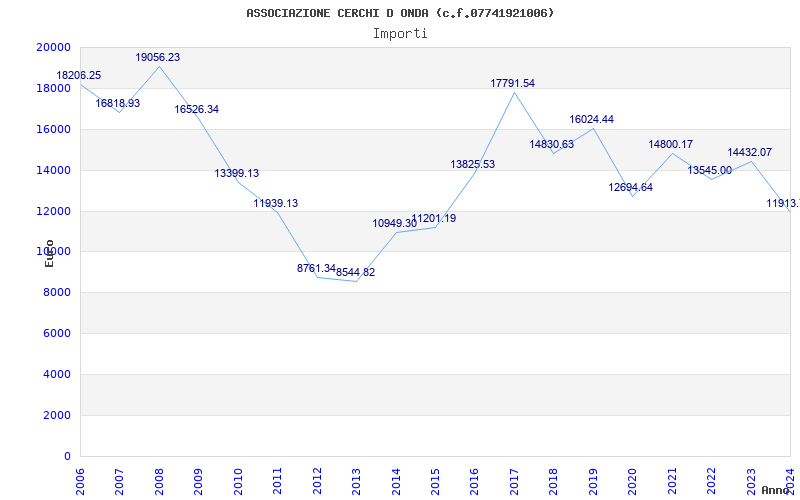Image resolution: width=800 pixels, height=500 pixels.
Task: Select data label 16024.44
Action: click(x=591, y=120)
